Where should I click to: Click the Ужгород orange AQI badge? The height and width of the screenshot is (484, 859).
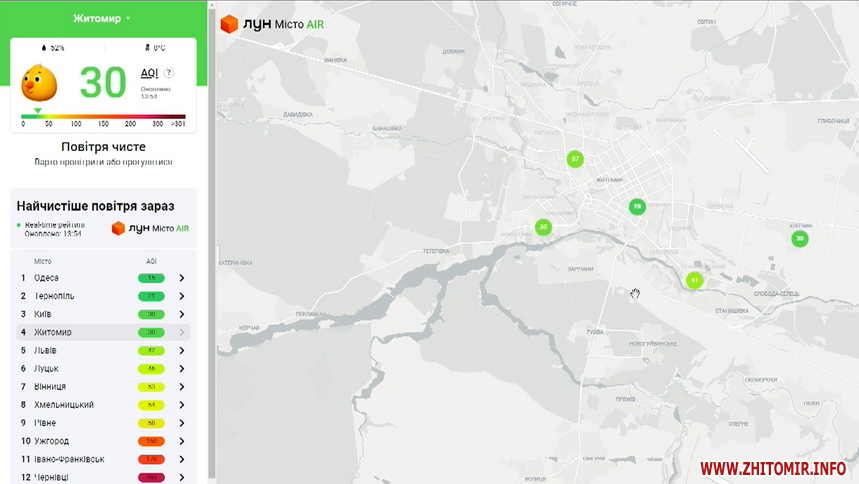click(x=151, y=441)
